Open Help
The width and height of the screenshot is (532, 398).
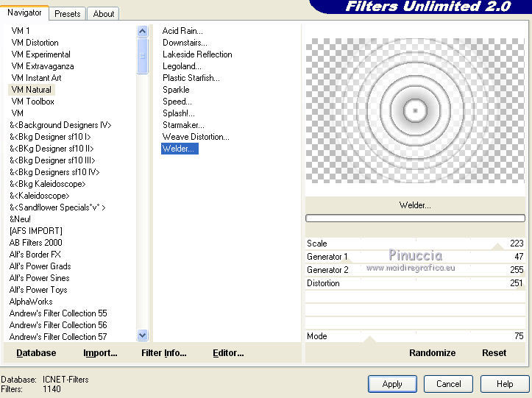point(505,384)
